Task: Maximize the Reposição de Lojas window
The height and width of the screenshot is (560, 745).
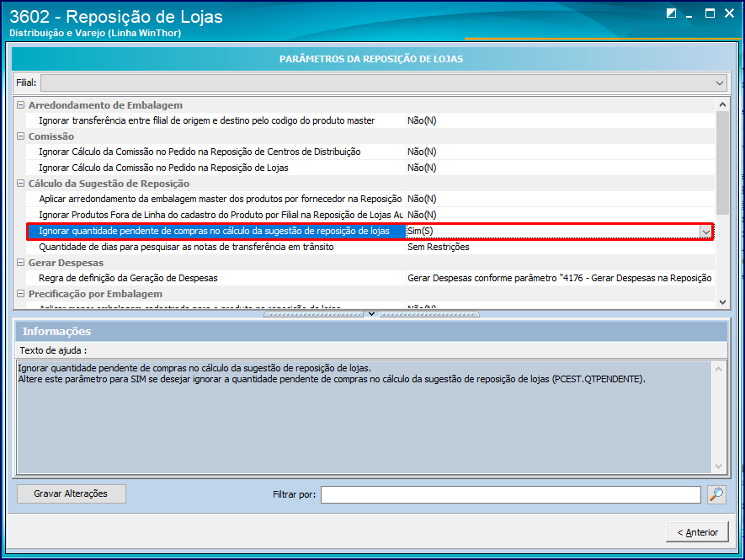Action: click(710, 13)
